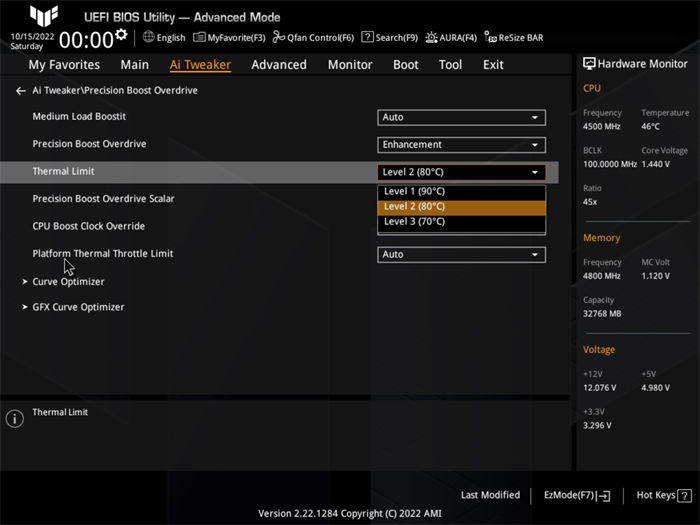Click the +5V 4.980 V reading

coord(655,388)
